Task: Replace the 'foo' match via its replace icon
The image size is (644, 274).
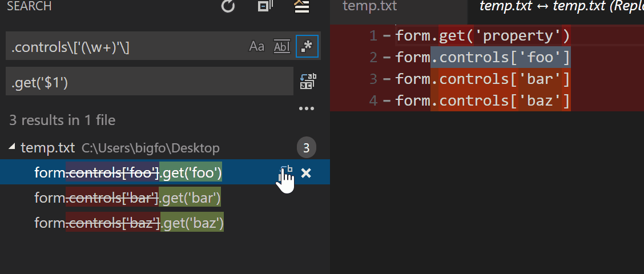Action: tap(285, 172)
